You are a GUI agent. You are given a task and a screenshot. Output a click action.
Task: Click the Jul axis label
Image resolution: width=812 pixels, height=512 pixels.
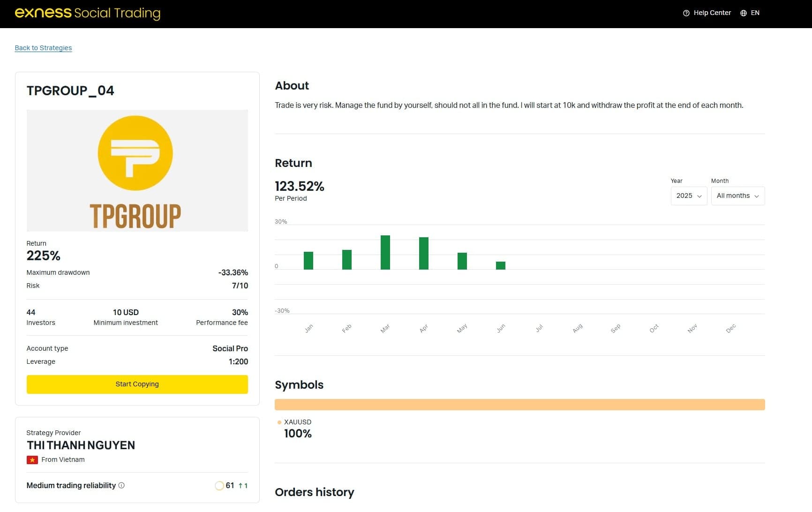click(x=539, y=328)
